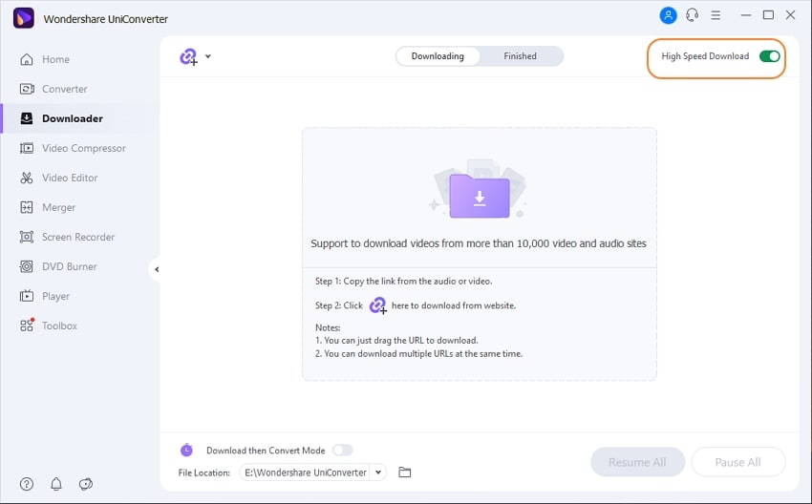The height and width of the screenshot is (504, 812).
Task: Click the Downloader tray icon
Action: click(27, 118)
